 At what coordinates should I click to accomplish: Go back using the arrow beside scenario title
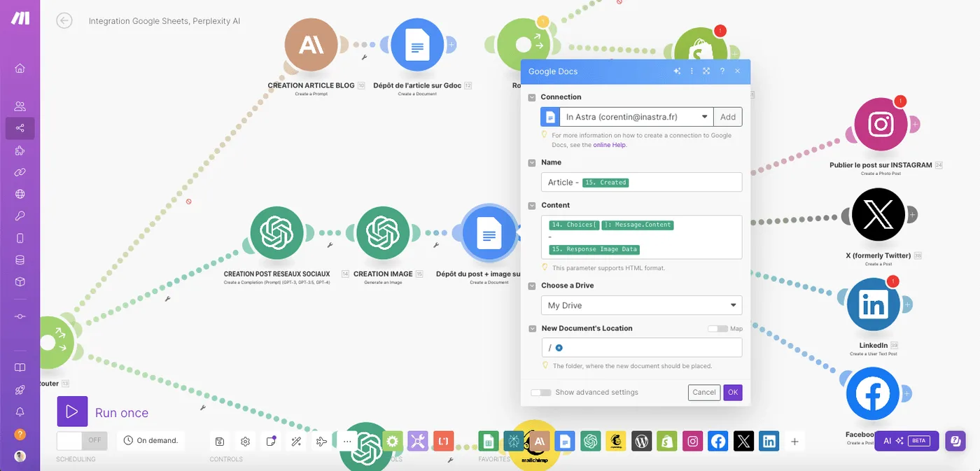(64, 21)
